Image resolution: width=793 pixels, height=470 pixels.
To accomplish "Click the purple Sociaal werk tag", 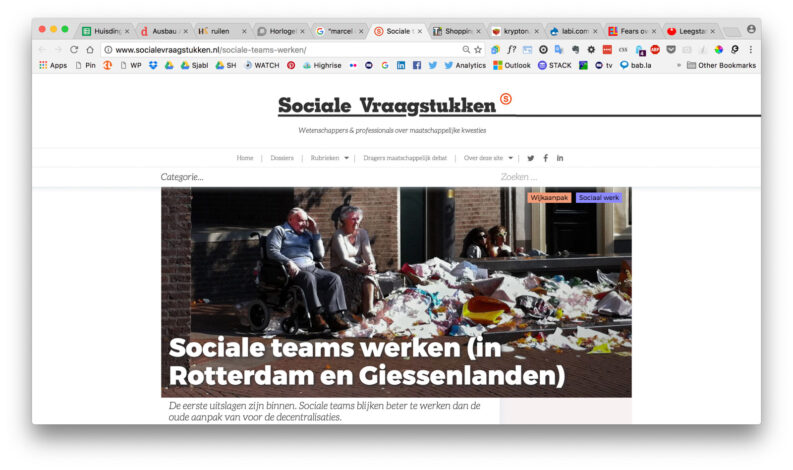I will coord(599,198).
